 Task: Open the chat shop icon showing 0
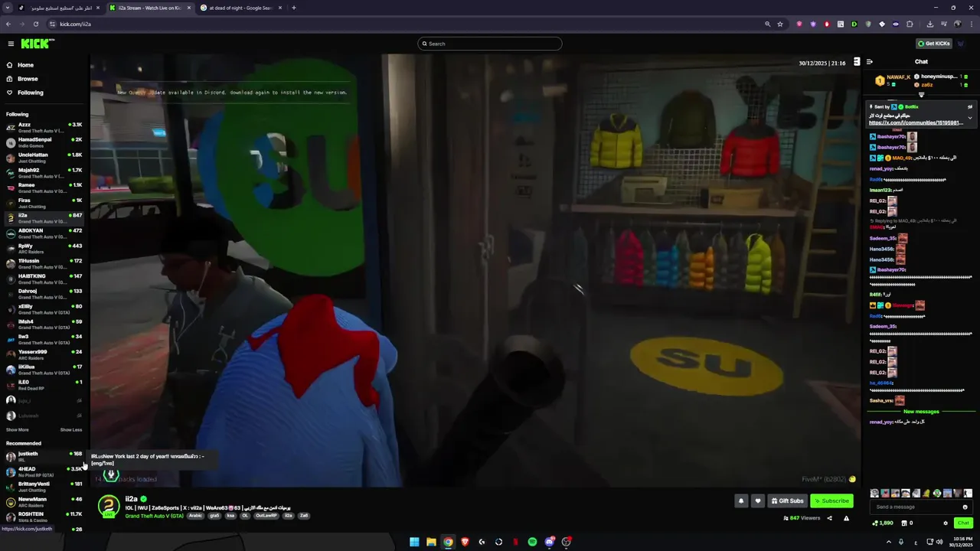[908, 523]
